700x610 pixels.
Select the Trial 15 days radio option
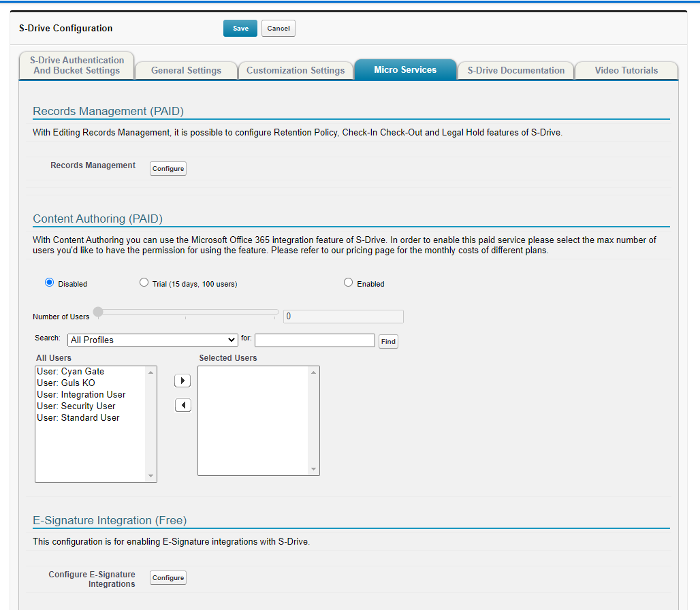pyautogui.click(x=144, y=283)
